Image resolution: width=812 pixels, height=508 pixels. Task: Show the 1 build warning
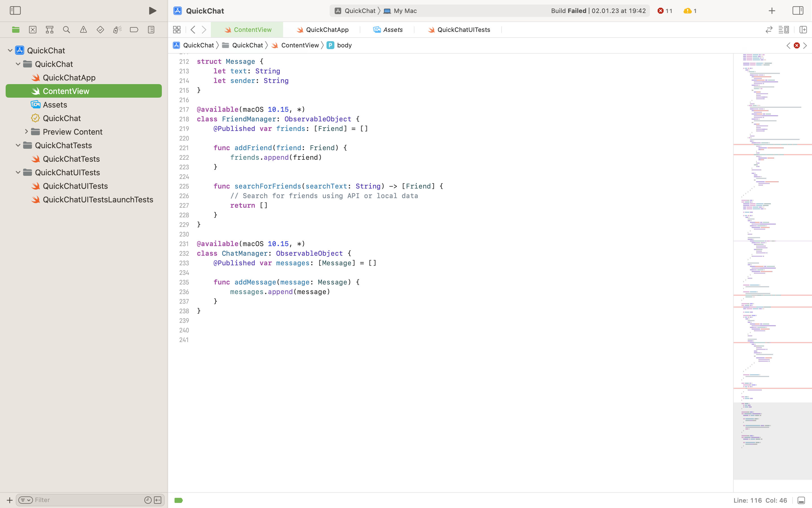click(690, 11)
